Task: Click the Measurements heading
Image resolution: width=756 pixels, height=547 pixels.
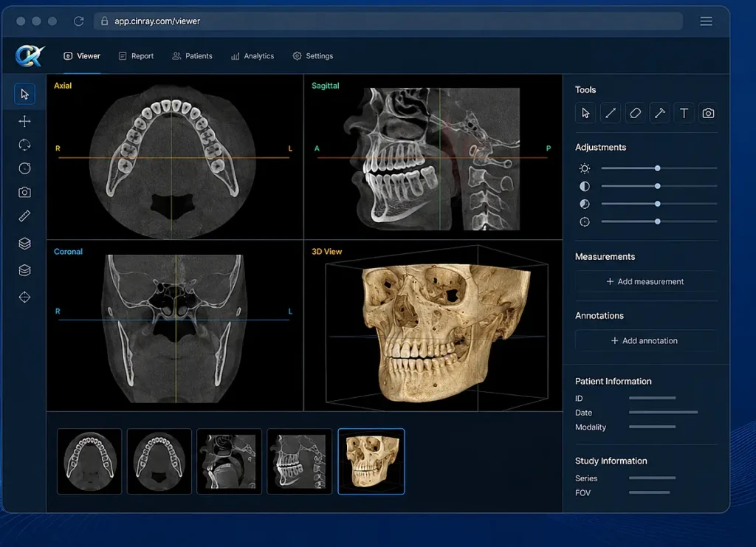Action: click(x=605, y=257)
